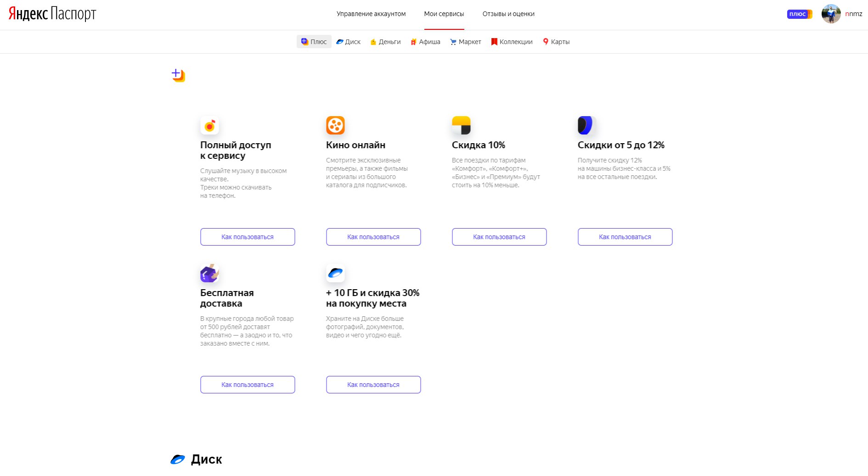Open the Яндекс Паспорт logo link
Image resolution: width=868 pixels, height=476 pixels.
[x=52, y=14]
